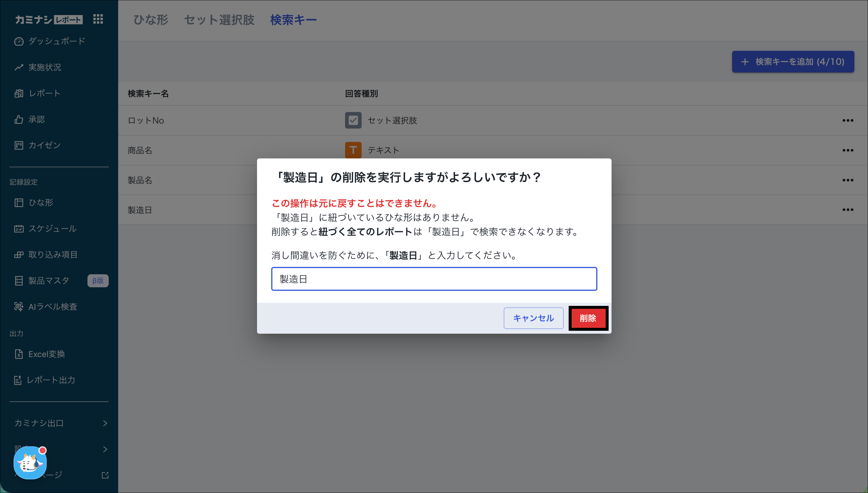Viewport: 868px width, 493px height.
Task: Click the AIラベル検査 scan icon
Action: pyautogui.click(x=19, y=306)
